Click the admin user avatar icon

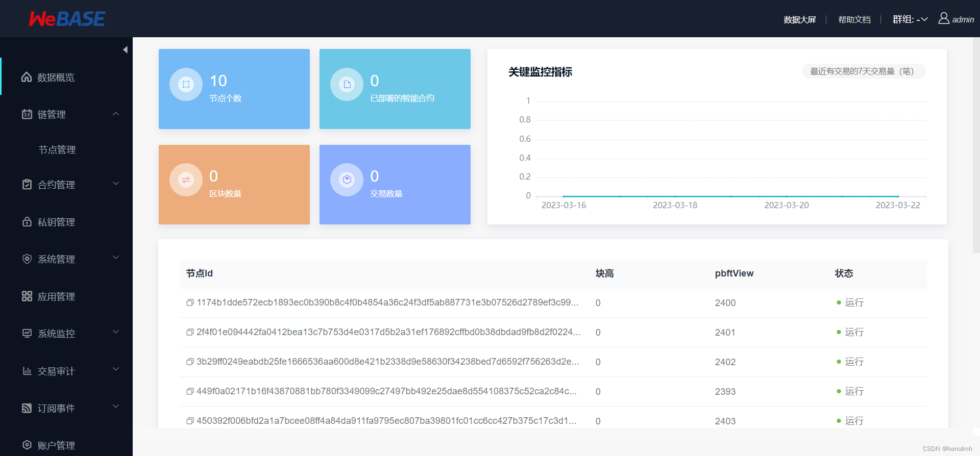(944, 18)
